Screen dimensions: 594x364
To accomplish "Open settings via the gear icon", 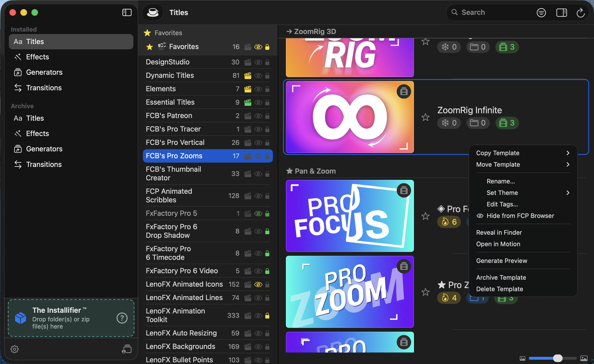I will (x=14, y=349).
